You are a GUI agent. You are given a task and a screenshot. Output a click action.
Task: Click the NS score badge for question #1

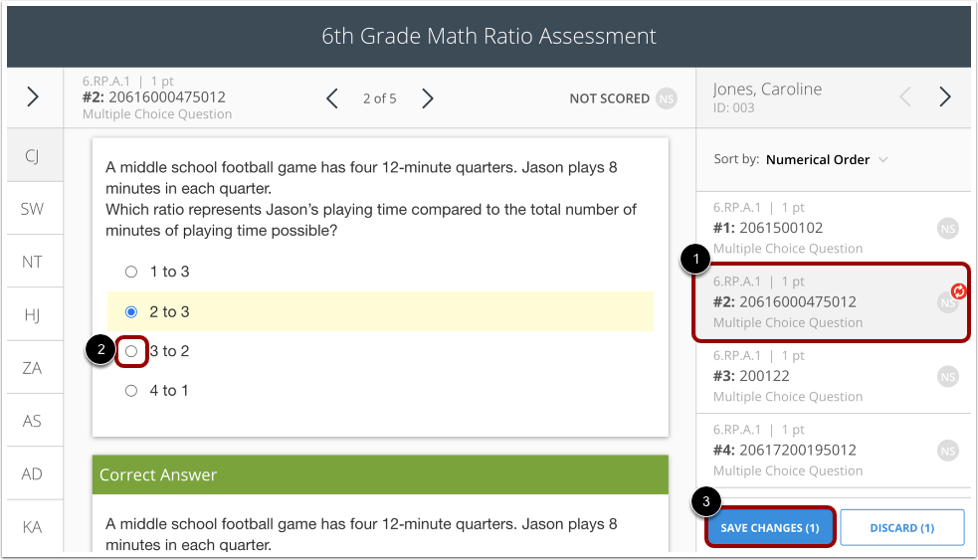[x=948, y=229]
